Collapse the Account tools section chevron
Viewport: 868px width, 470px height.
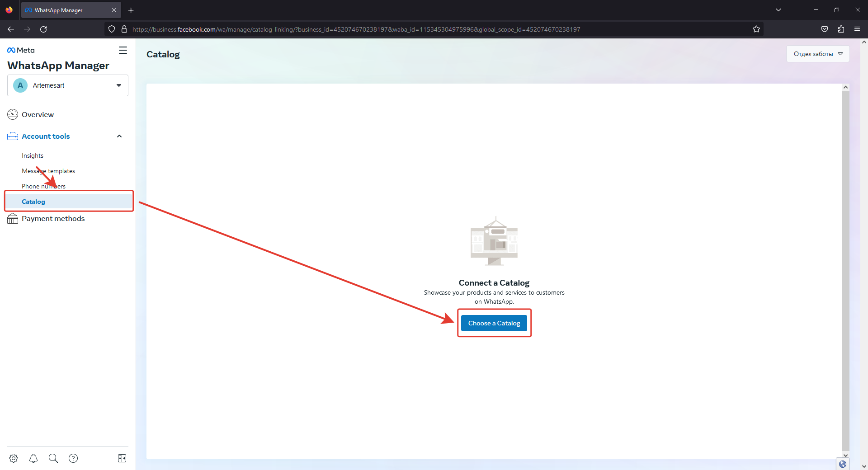click(x=119, y=136)
